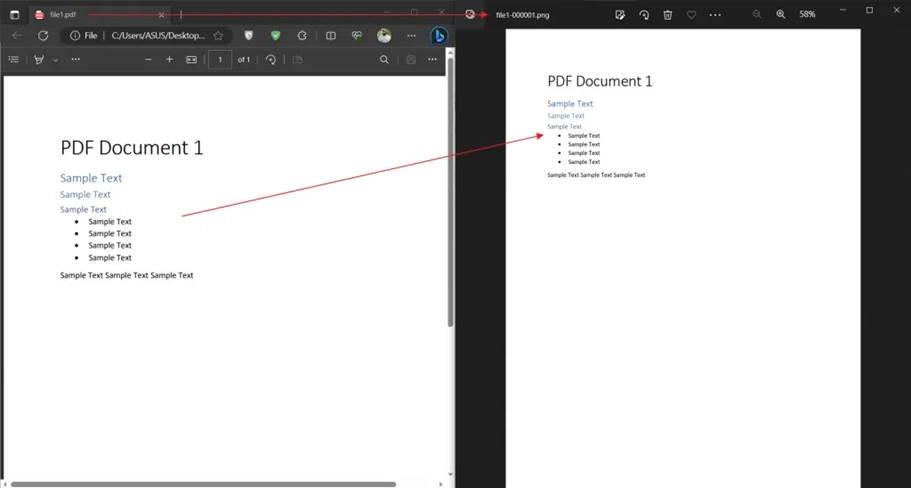Edit image in Photos viewer
Screen dimensions: 911x488
pos(620,15)
